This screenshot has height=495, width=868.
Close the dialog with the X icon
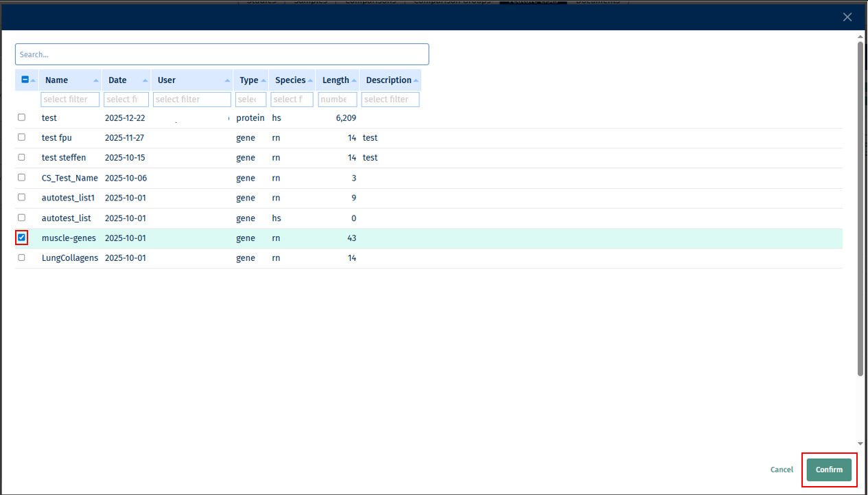point(847,17)
